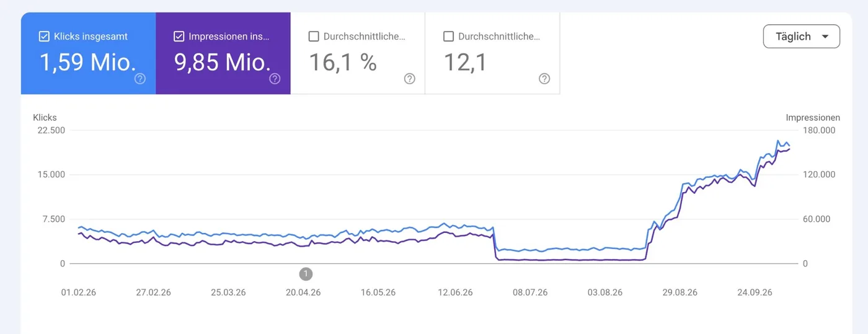Click the Klicks axis label
The width and height of the screenshot is (868, 334).
click(x=45, y=117)
